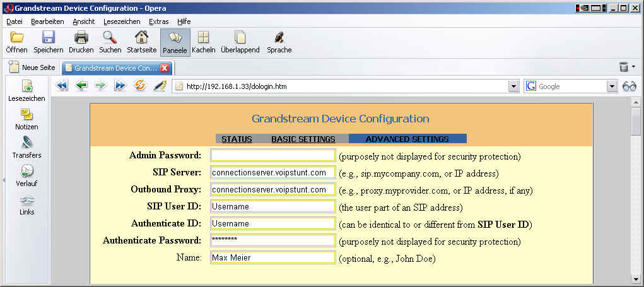Viewport: 644px width, 287px height.
Task: Click the Speichern disk icon
Action: (x=49, y=37)
